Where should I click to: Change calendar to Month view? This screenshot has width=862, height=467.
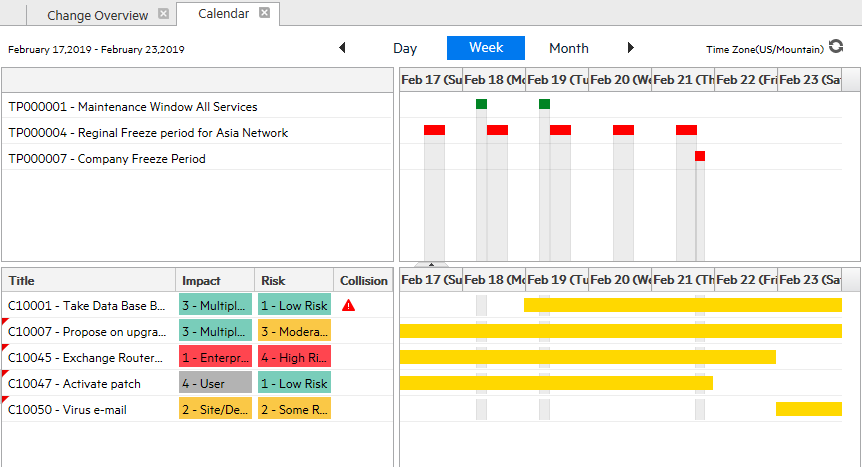click(x=569, y=48)
